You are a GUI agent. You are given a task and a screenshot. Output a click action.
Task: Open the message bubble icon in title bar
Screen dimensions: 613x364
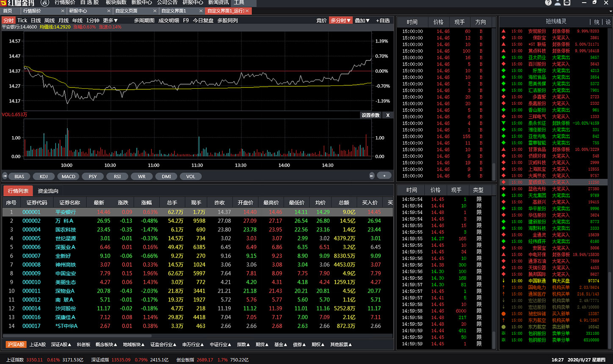pos(567,3)
